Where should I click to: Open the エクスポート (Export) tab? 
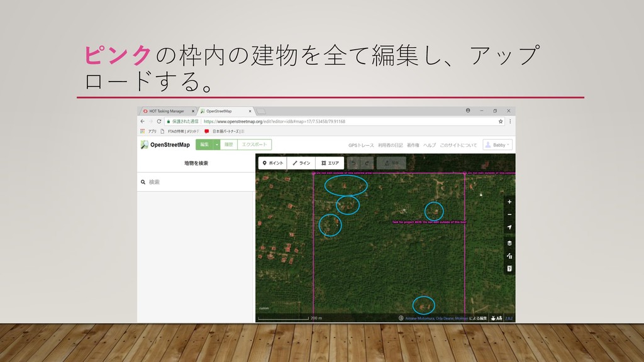[254, 145]
